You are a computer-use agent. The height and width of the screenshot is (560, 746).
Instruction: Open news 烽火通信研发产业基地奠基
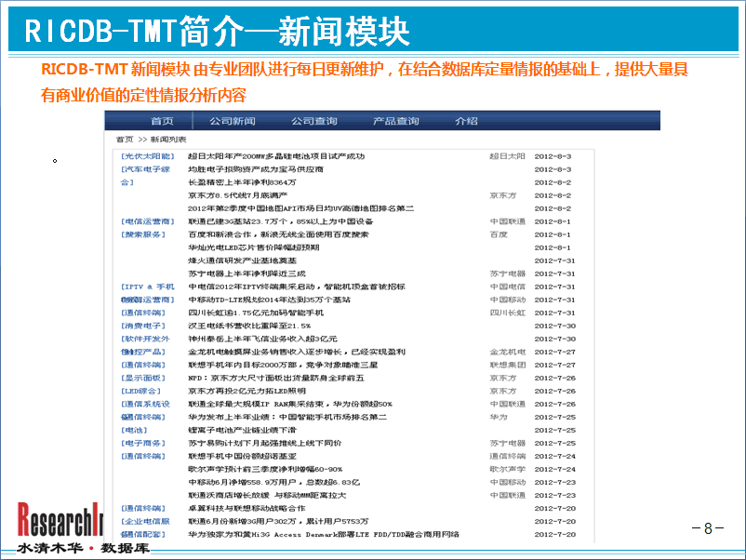pos(242,260)
